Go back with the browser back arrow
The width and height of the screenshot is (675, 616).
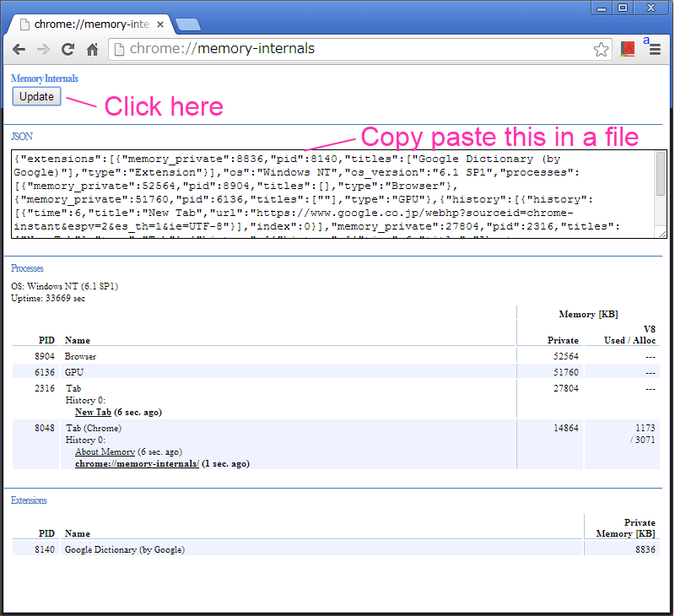coord(19,50)
